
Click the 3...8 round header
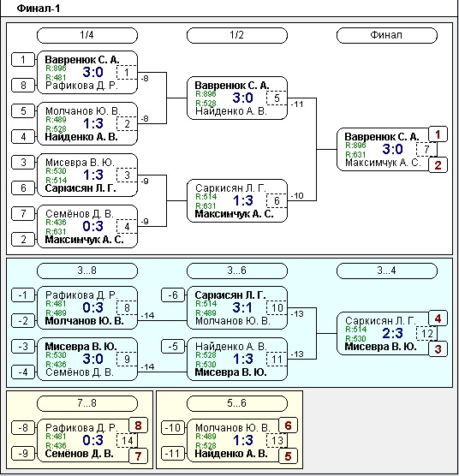click(x=87, y=271)
